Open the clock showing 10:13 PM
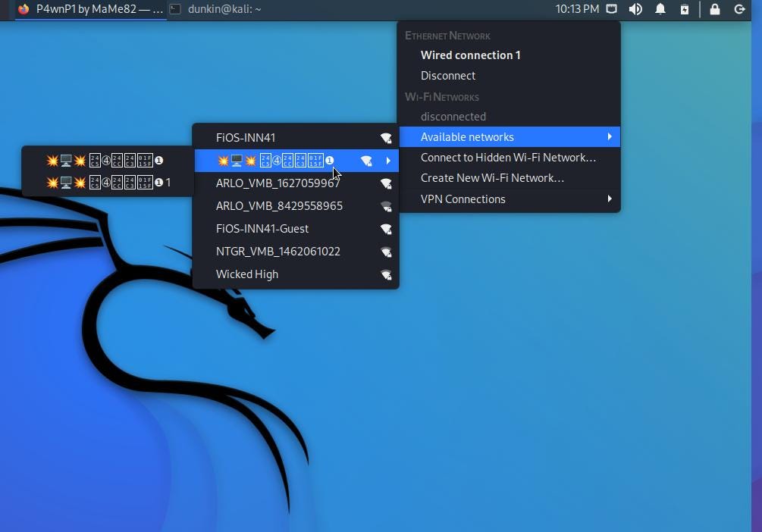This screenshot has height=532, width=762. point(577,9)
